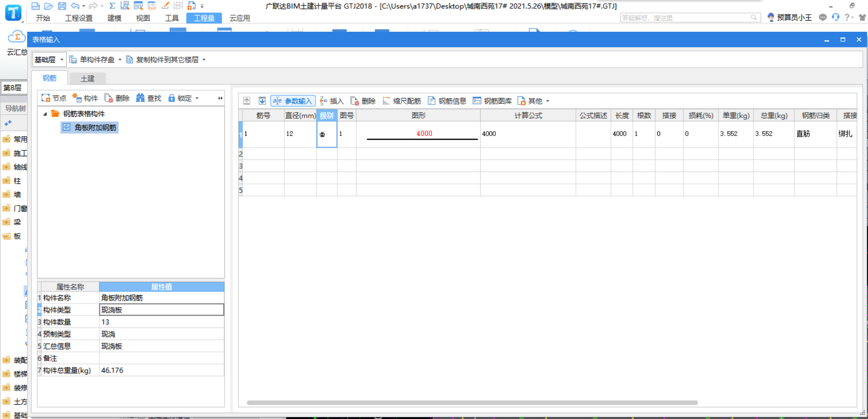Open the 工程设置 menu tab
The width and height of the screenshot is (868, 419).
tap(79, 18)
